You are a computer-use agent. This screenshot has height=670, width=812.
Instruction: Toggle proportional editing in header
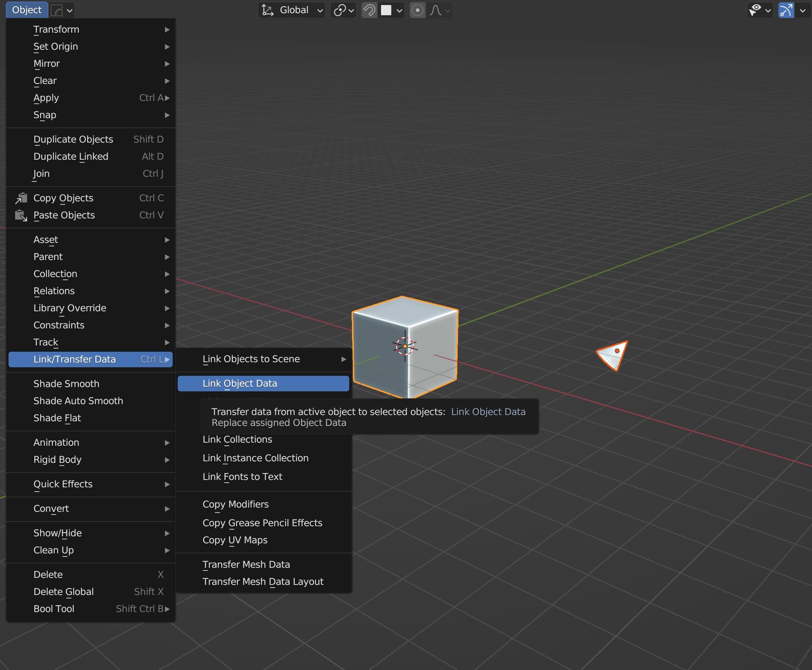click(417, 10)
